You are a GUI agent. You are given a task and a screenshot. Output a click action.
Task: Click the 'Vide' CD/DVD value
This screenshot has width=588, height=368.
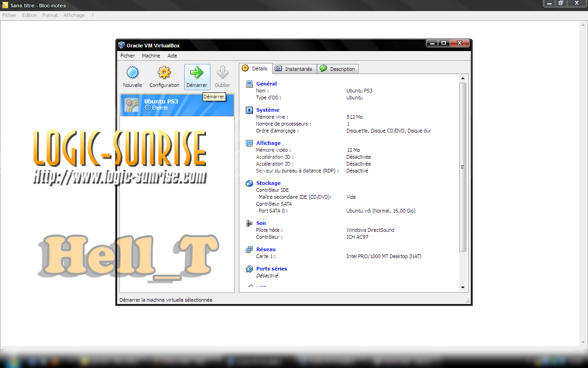351,197
